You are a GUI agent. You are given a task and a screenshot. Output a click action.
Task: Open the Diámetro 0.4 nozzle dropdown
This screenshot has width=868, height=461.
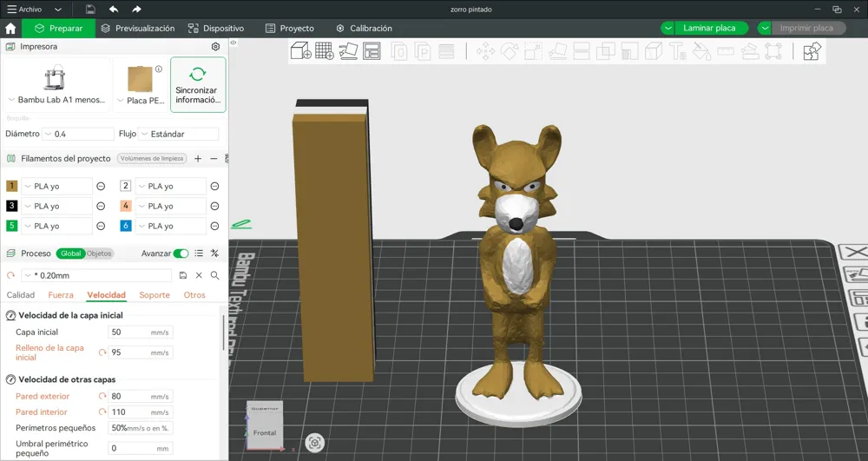79,134
